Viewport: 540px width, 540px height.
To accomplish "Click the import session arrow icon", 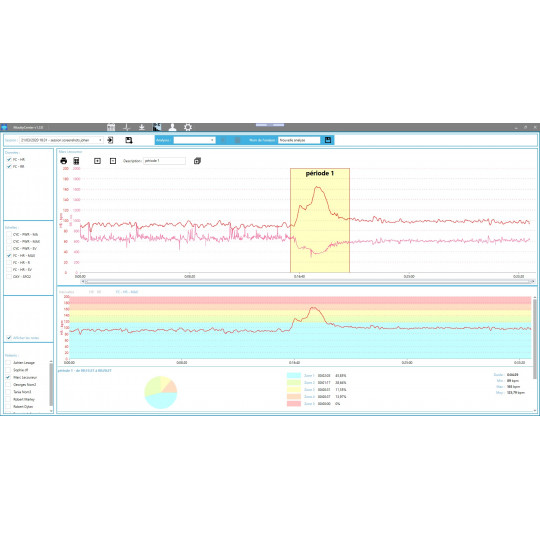I will [x=110, y=140].
